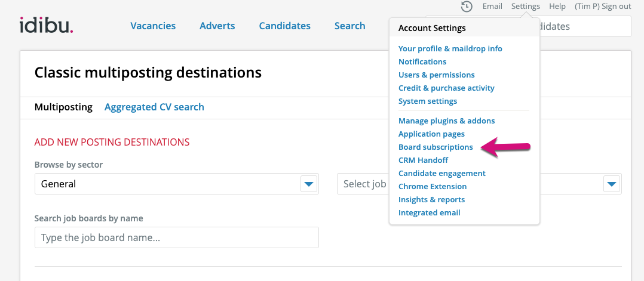
Task: Open Credit & purchase activity
Action: tap(446, 88)
